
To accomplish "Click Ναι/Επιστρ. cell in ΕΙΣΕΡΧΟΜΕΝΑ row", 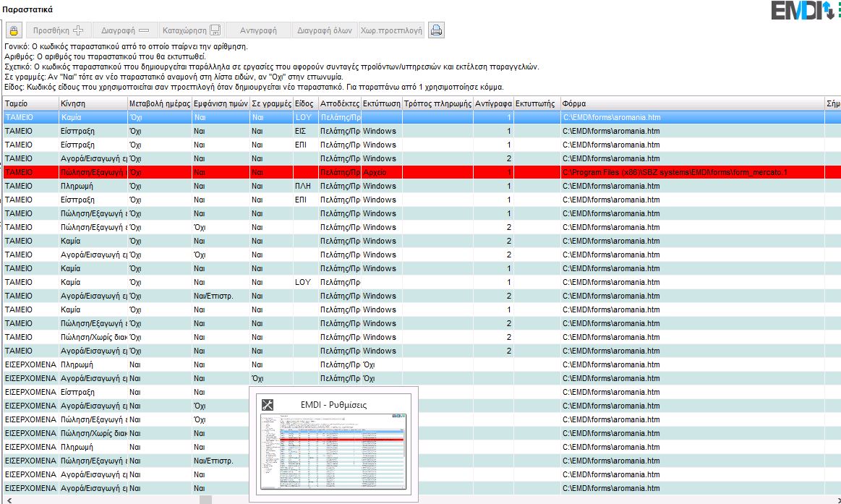I will point(221,461).
